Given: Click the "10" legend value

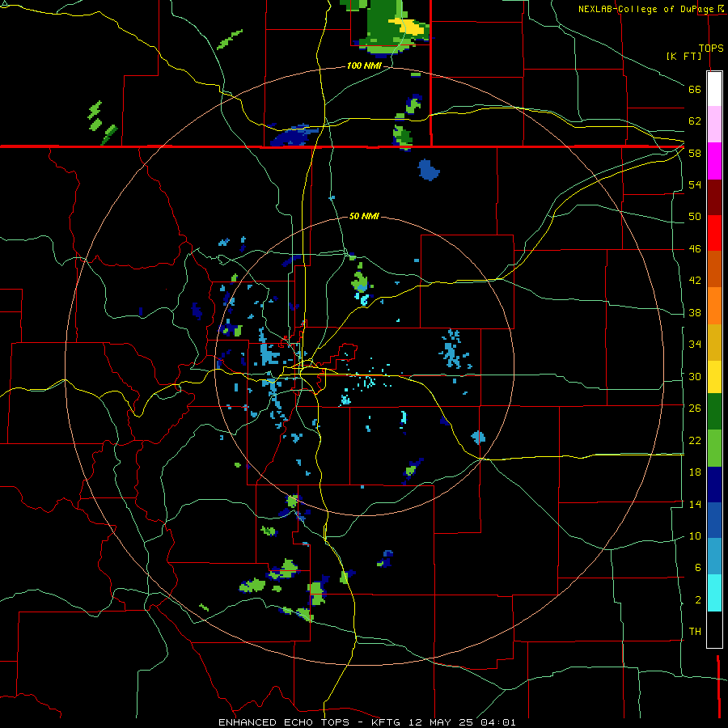Looking at the screenshot, I should click(695, 536).
